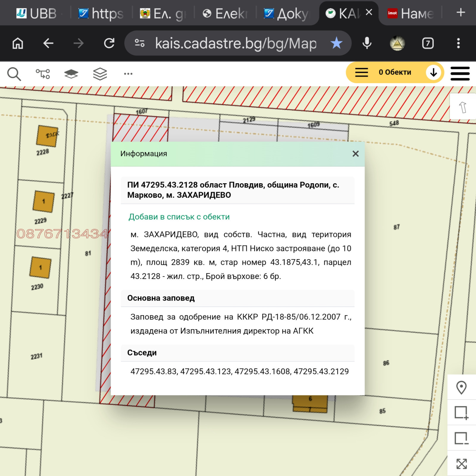Locate position with the map pin tool
The height and width of the screenshot is (476, 476).
[x=461, y=388]
